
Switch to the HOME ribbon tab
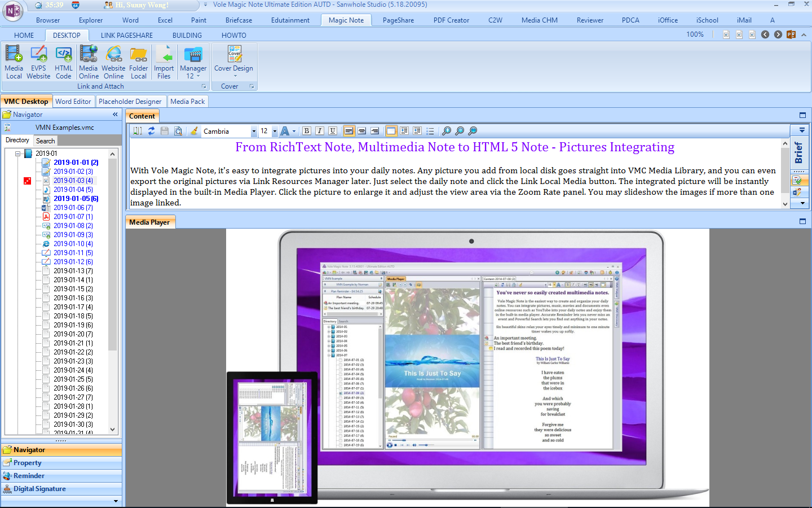tap(24, 35)
